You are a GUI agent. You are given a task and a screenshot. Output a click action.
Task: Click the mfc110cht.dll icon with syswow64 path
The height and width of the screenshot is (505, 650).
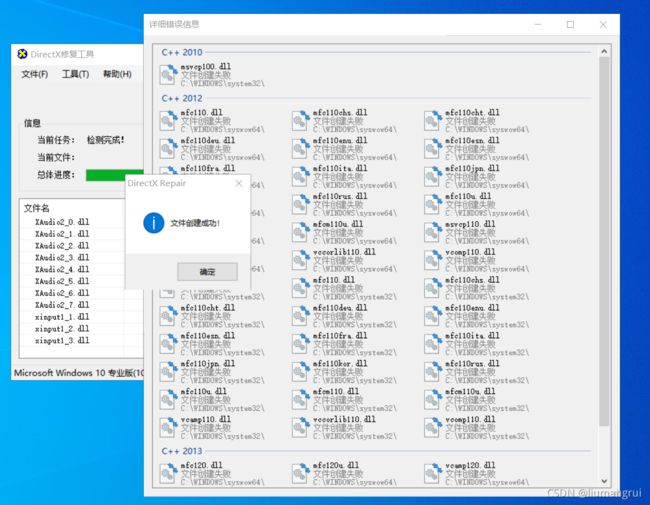pos(433,121)
